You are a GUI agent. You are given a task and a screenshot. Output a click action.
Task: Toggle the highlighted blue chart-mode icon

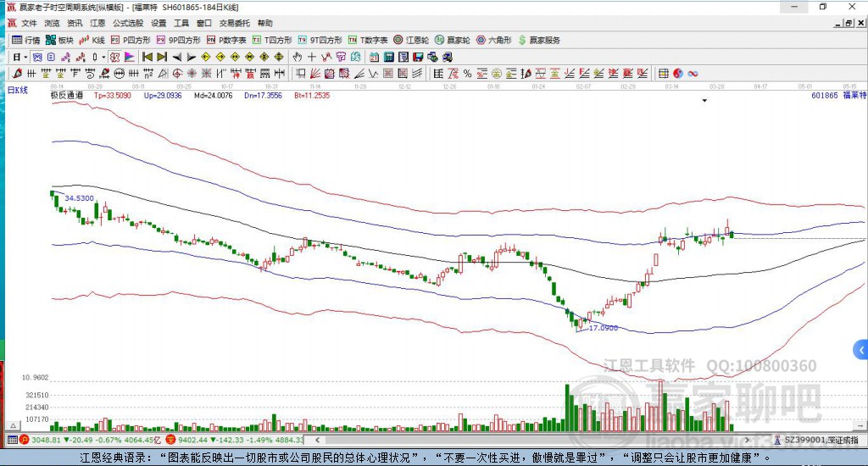click(x=37, y=57)
